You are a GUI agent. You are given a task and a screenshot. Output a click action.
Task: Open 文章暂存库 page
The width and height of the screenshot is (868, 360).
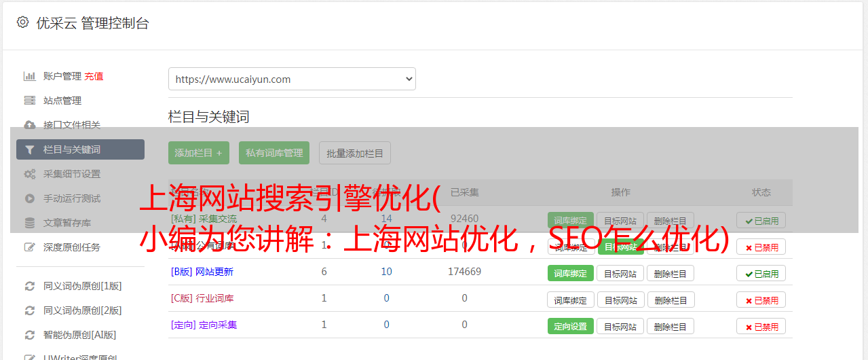pyautogui.click(x=67, y=223)
